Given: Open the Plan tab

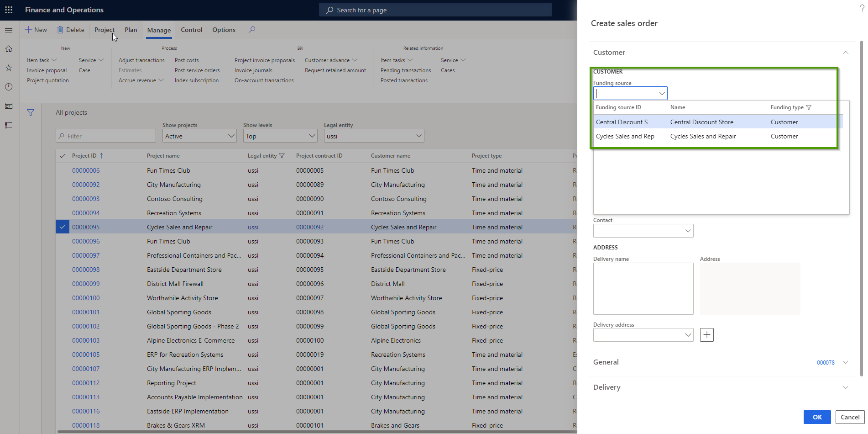Looking at the screenshot, I should coord(131,30).
